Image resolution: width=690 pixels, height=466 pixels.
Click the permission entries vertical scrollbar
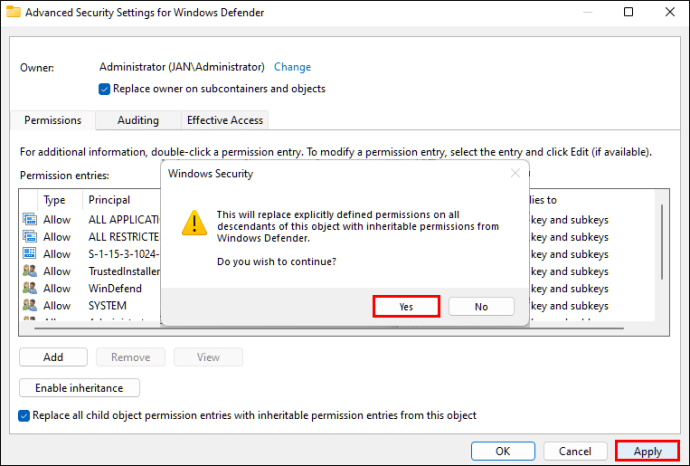click(x=661, y=260)
